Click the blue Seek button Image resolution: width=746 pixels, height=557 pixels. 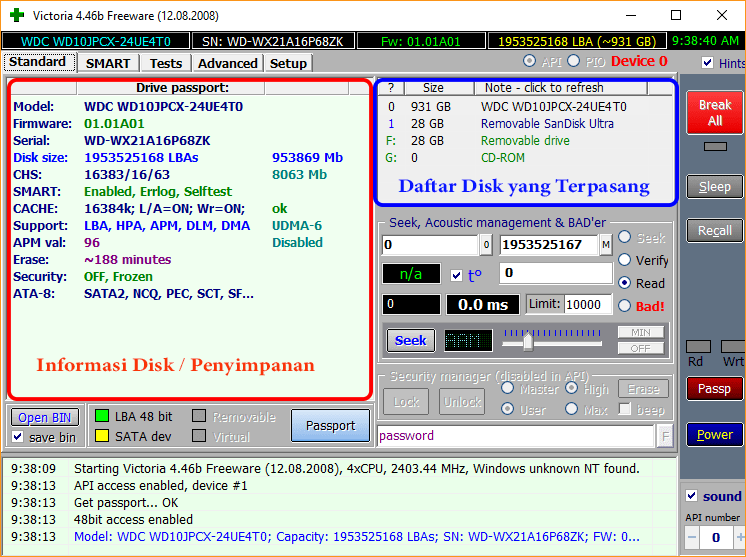[x=411, y=341]
